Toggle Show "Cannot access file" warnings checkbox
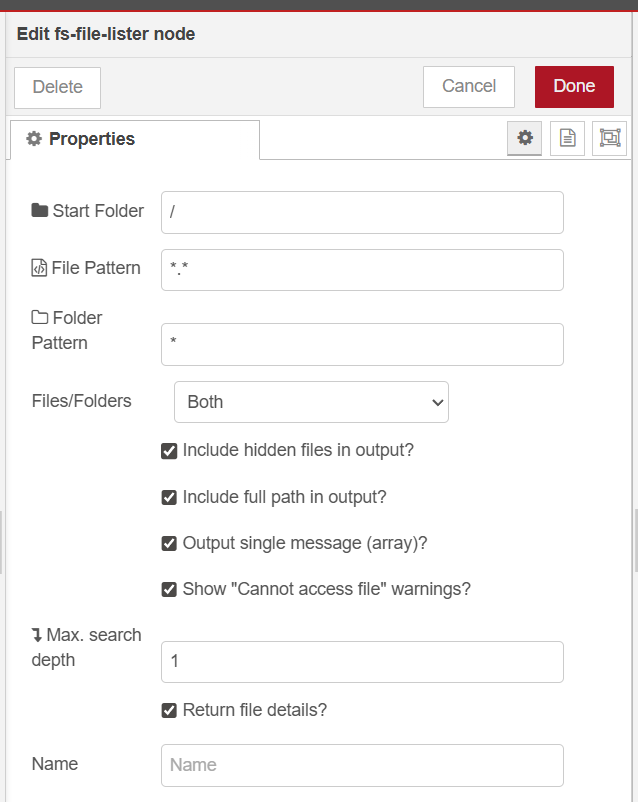The width and height of the screenshot is (638, 802). (x=169, y=590)
